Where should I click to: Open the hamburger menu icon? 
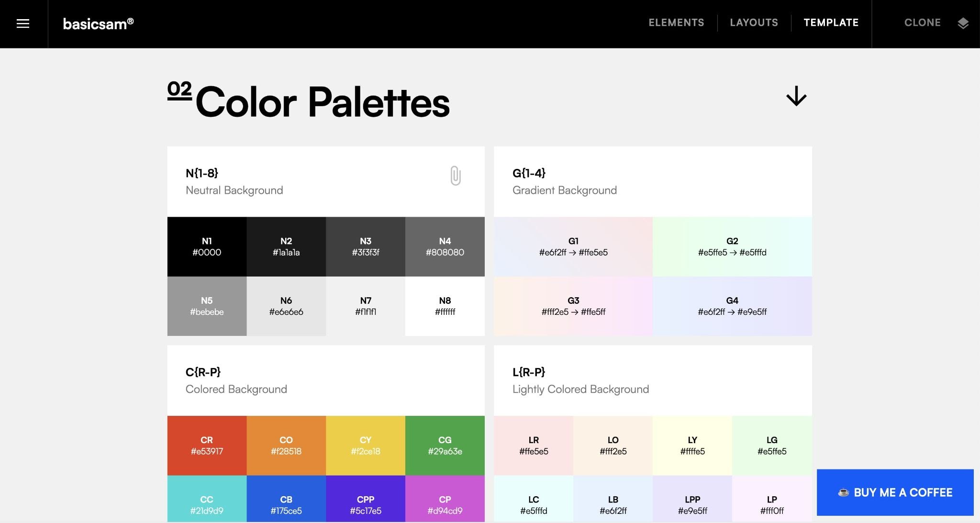[23, 23]
